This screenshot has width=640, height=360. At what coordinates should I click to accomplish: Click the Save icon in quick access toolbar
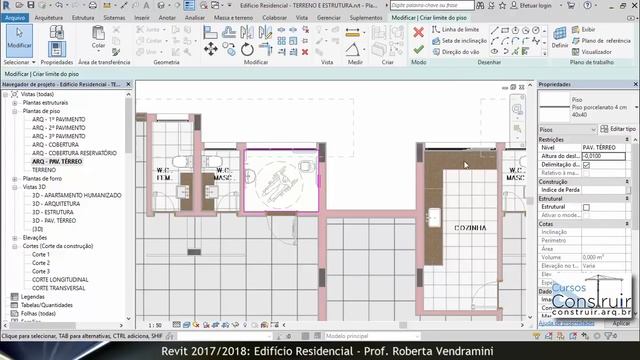31,5
